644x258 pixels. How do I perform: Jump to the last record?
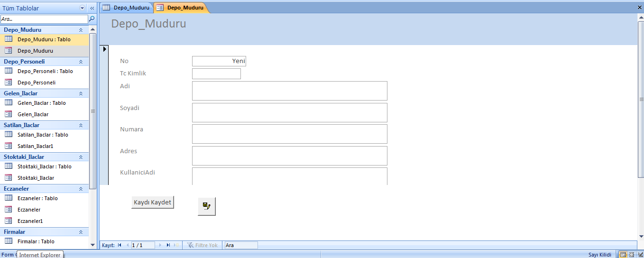coord(168,245)
